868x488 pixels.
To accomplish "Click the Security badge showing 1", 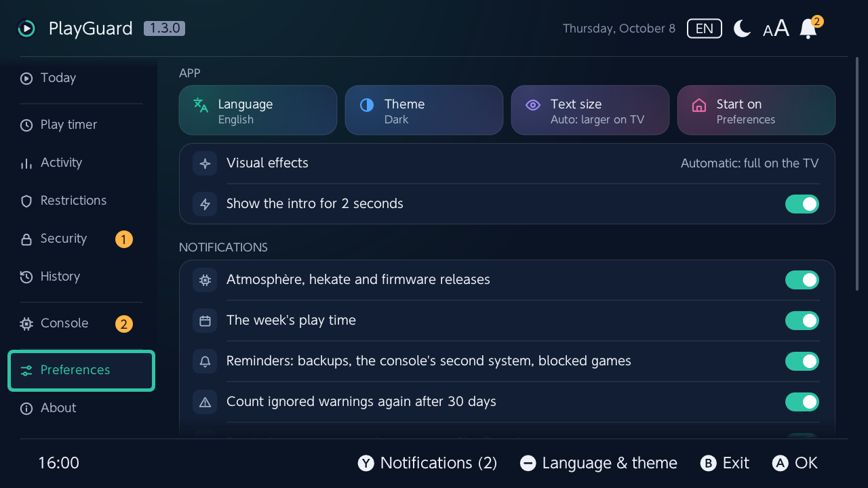I will (x=123, y=239).
